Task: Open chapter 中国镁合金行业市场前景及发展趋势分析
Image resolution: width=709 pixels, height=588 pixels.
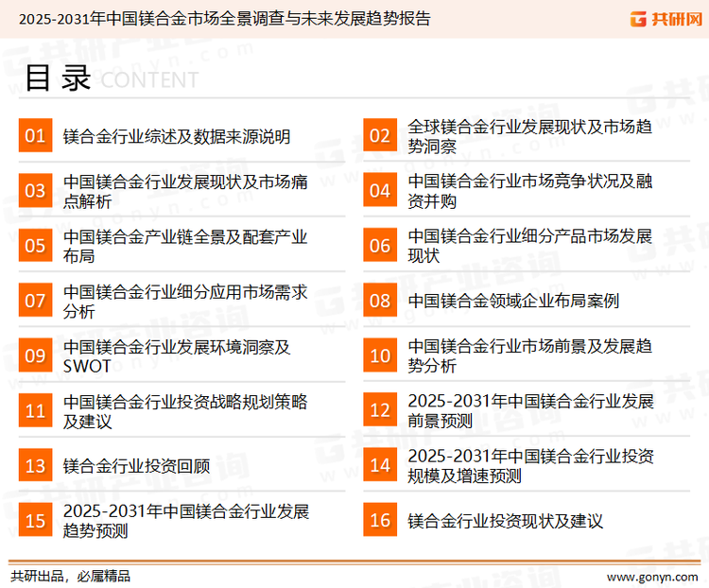Action: (x=530, y=356)
